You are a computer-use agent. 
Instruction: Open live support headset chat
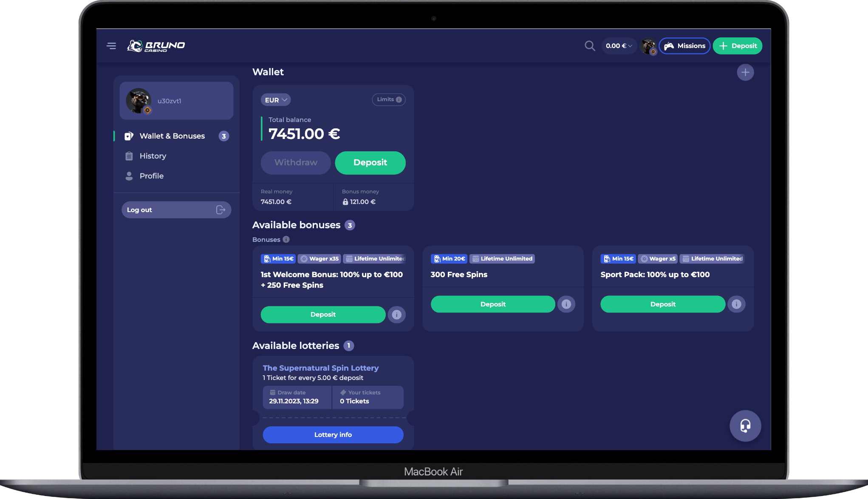(745, 425)
